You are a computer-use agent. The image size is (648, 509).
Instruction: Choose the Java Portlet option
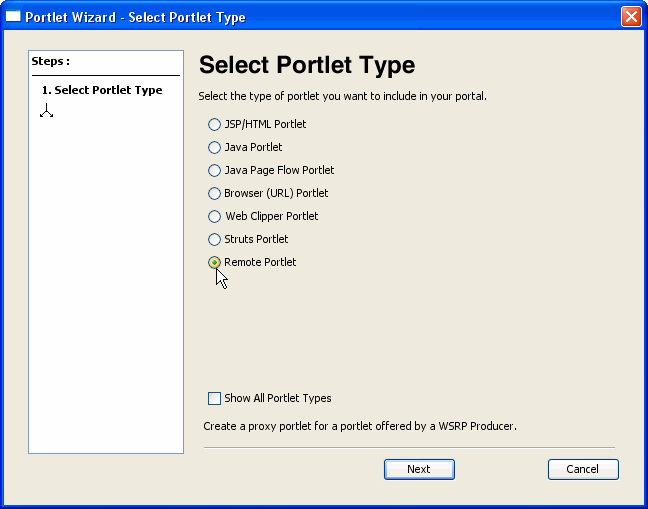[214, 148]
